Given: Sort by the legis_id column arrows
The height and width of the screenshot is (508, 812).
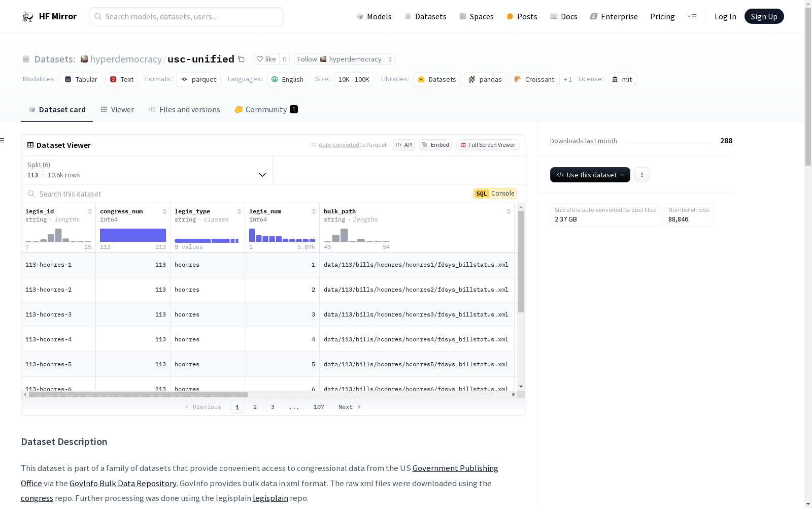Looking at the screenshot, I should [x=90, y=211].
